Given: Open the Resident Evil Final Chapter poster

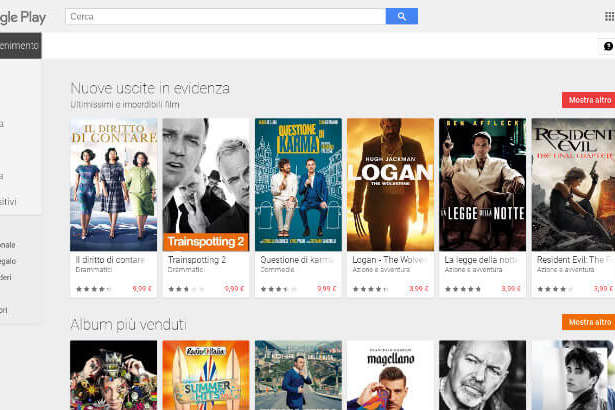Looking at the screenshot, I should [x=573, y=184].
